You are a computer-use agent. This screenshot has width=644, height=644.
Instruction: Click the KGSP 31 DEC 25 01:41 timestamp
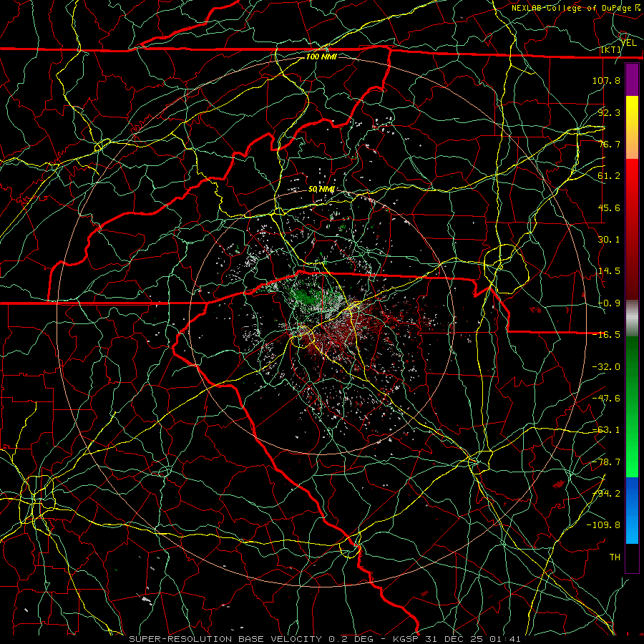click(x=457, y=639)
